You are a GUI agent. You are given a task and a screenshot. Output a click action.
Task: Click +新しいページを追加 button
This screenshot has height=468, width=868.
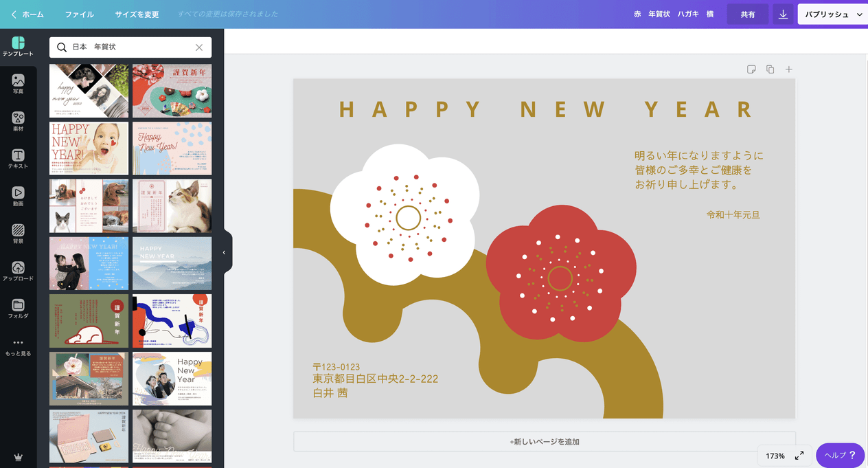pos(544,442)
